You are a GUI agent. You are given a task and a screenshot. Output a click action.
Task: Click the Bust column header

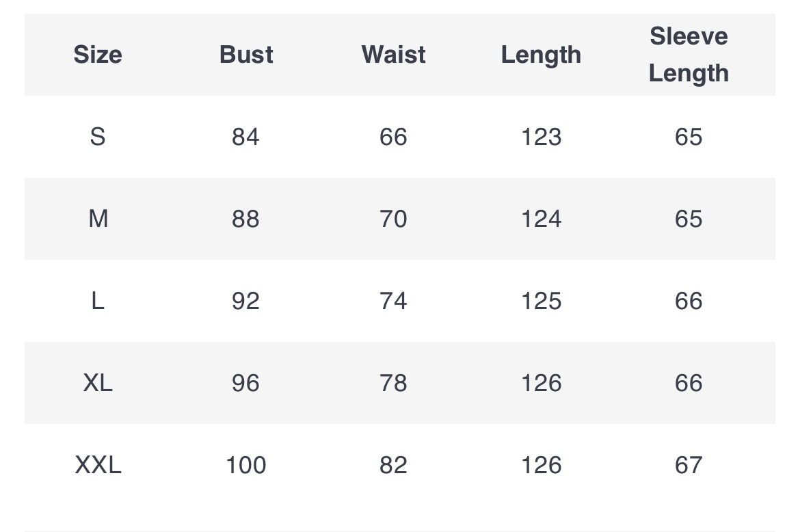pyautogui.click(x=246, y=55)
